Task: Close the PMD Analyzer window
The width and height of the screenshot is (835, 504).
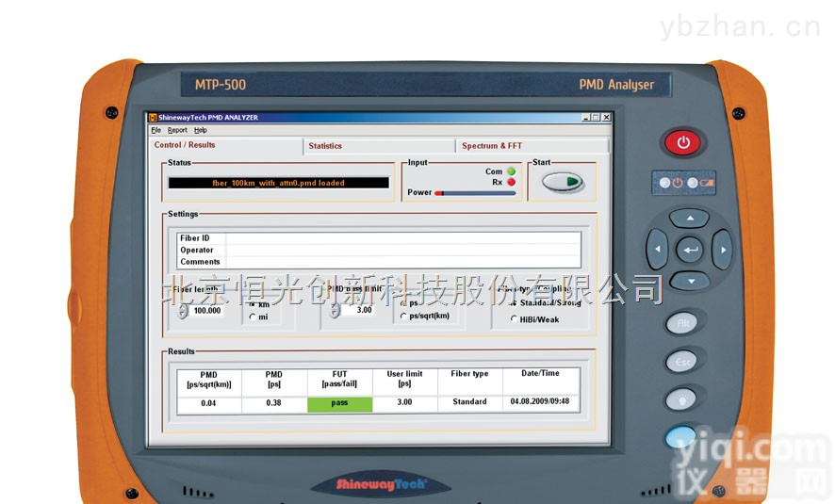Action: click(x=606, y=117)
